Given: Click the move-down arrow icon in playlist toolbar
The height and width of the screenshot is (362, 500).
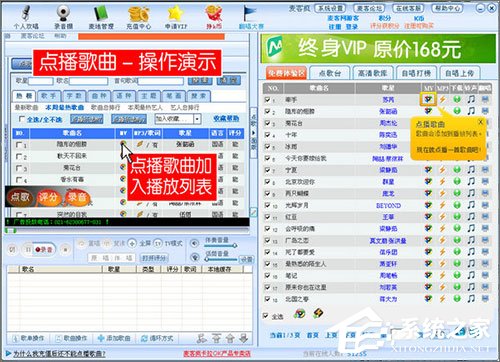Looking at the screenshot, I should (x=244, y=338).
